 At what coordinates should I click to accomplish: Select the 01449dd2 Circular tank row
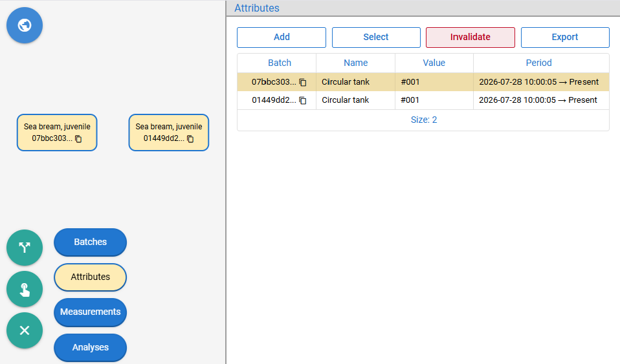tap(423, 100)
